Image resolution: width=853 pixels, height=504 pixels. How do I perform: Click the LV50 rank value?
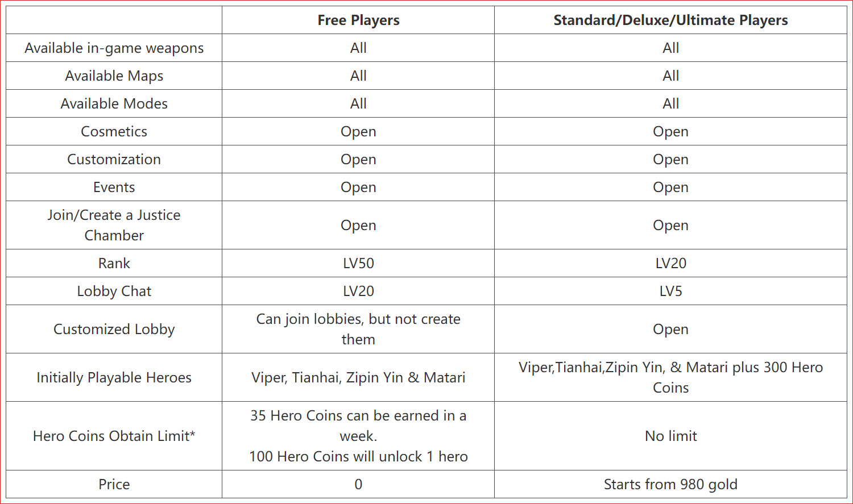pyautogui.click(x=358, y=263)
